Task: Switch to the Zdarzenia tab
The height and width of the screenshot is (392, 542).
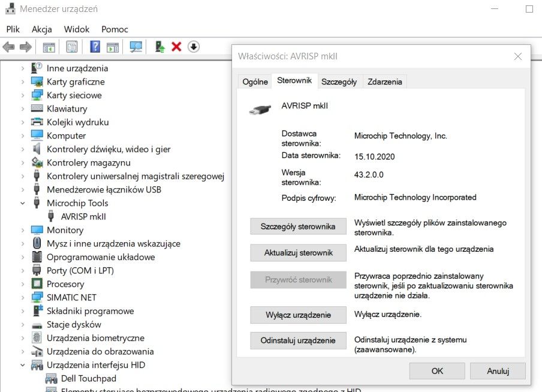Action: [x=385, y=82]
